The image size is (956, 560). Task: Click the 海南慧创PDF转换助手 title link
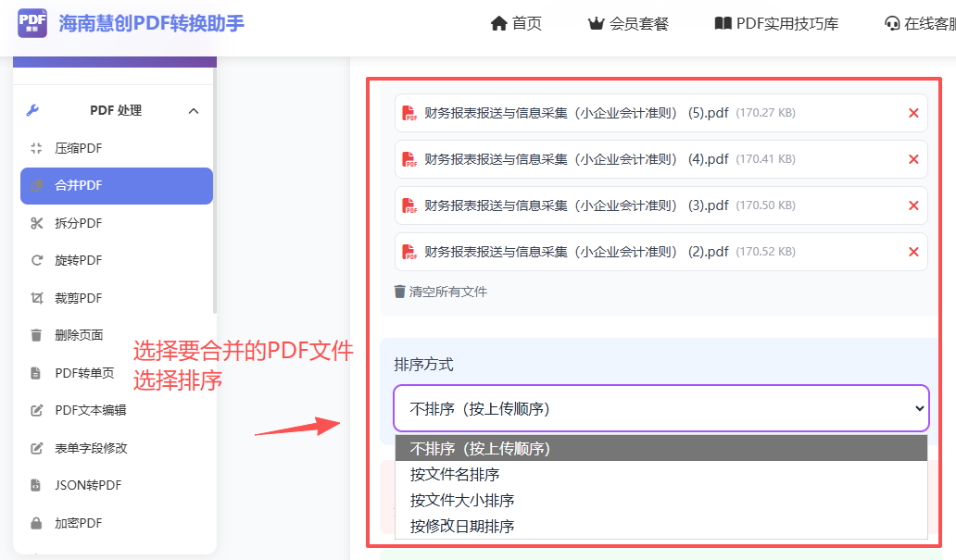(x=151, y=23)
